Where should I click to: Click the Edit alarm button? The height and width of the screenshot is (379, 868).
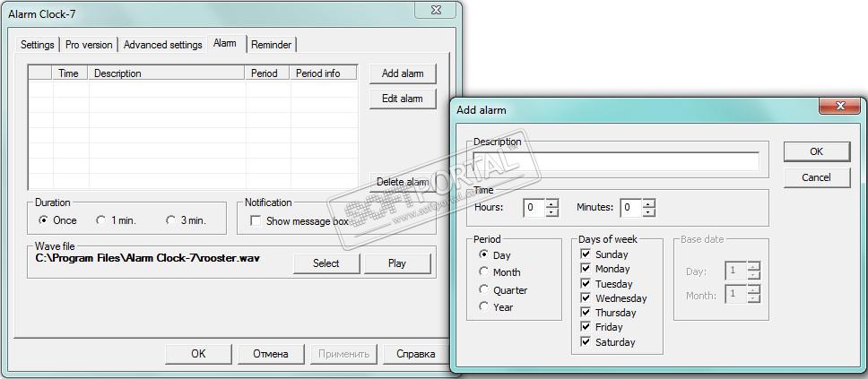pyautogui.click(x=403, y=99)
